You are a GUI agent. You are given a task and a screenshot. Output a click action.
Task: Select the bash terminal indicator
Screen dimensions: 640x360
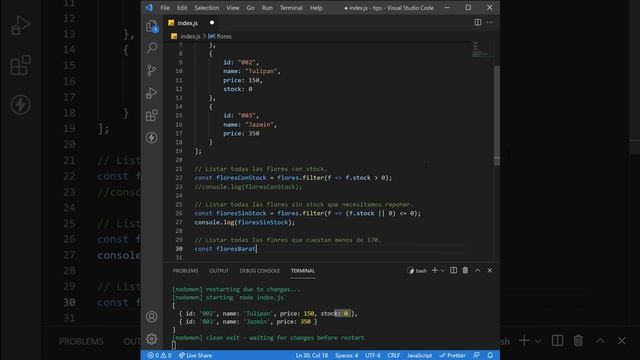tap(417, 271)
